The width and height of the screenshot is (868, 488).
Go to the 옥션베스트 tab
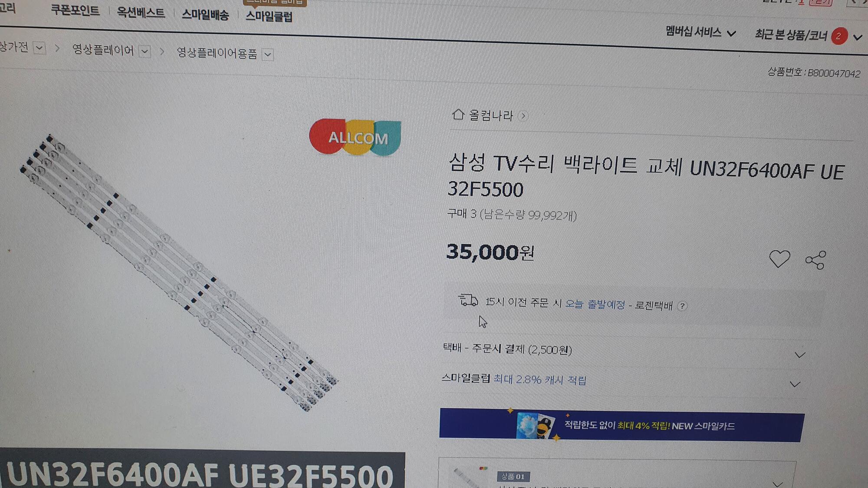point(141,12)
